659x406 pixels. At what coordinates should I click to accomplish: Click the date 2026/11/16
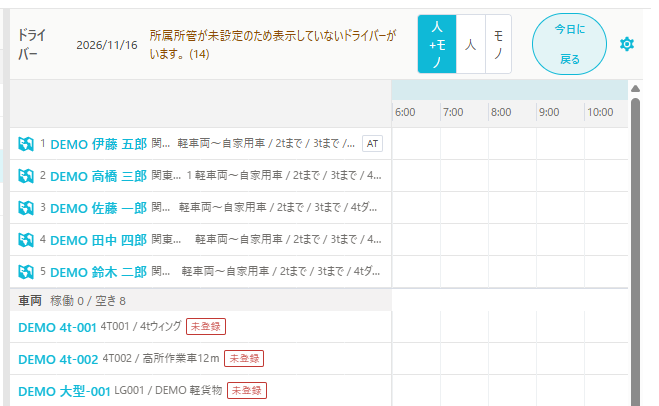click(x=107, y=45)
